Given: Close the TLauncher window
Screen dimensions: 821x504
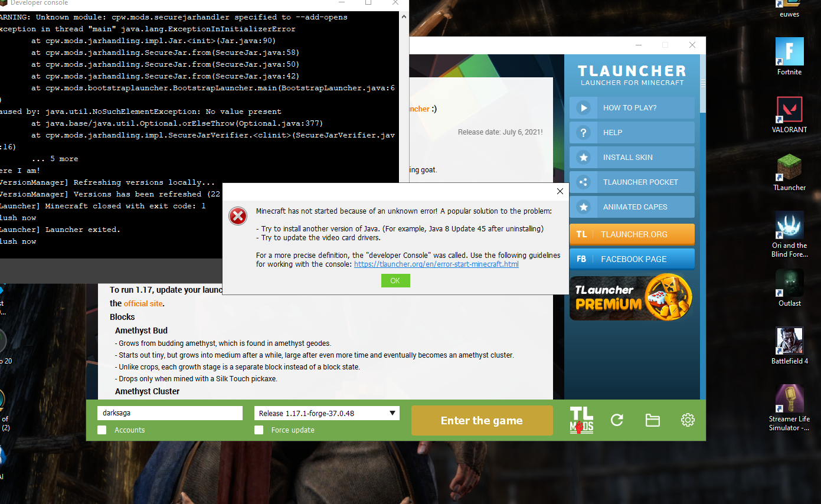Looking at the screenshot, I should point(692,45).
